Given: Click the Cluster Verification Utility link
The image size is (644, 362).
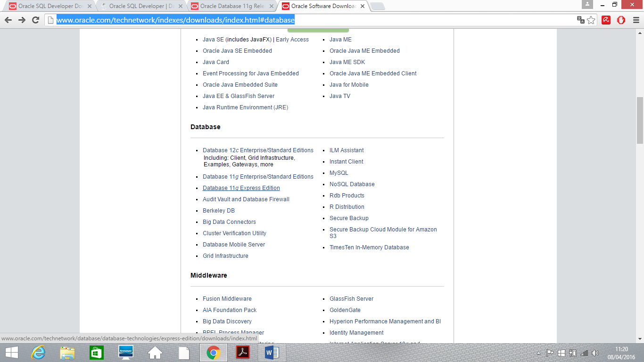Looking at the screenshot, I should click(x=234, y=233).
